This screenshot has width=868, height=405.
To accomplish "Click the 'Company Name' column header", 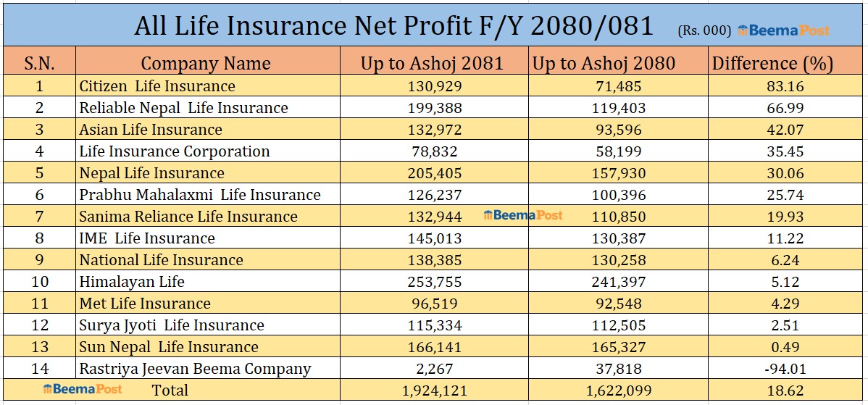I will [206, 63].
